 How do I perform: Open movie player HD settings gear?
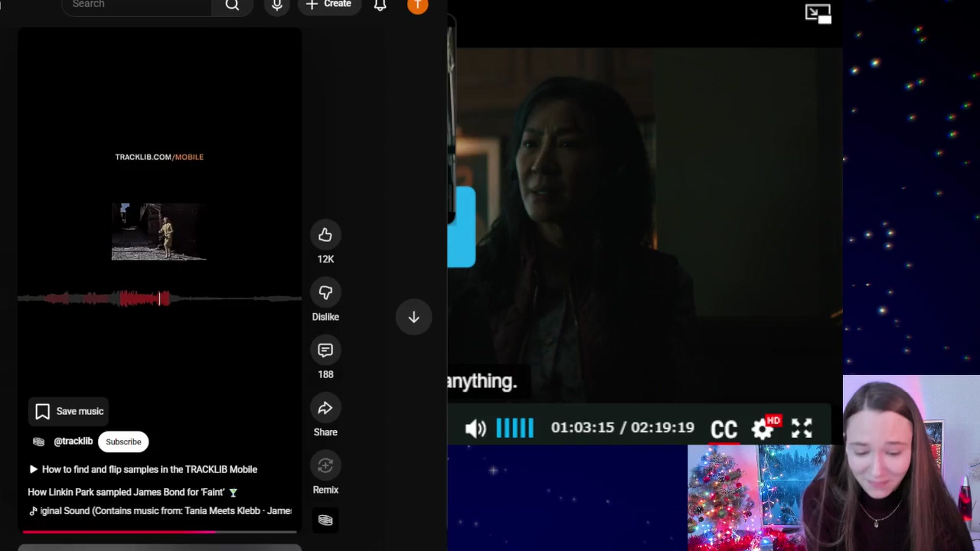pos(764,428)
